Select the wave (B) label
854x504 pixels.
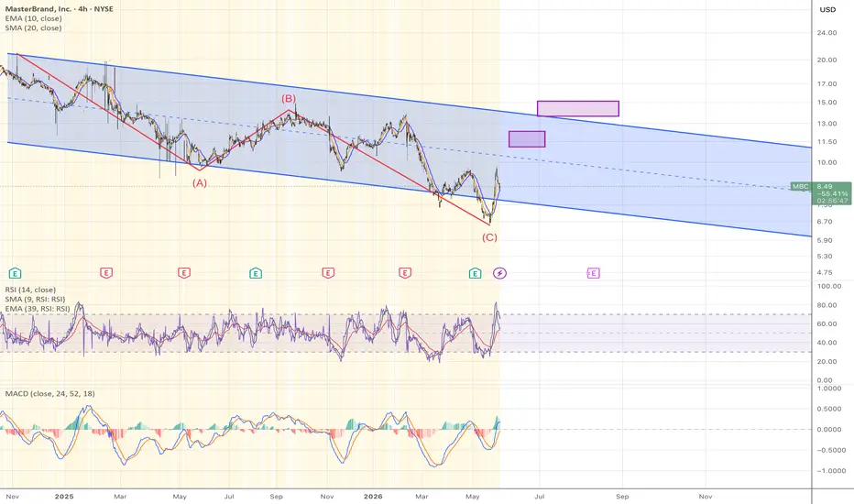tap(288, 99)
